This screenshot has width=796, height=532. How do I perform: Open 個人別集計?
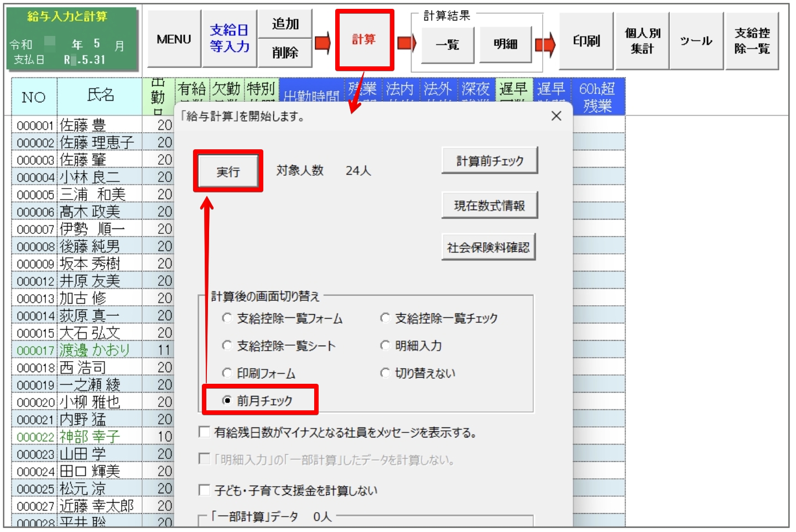coord(642,41)
